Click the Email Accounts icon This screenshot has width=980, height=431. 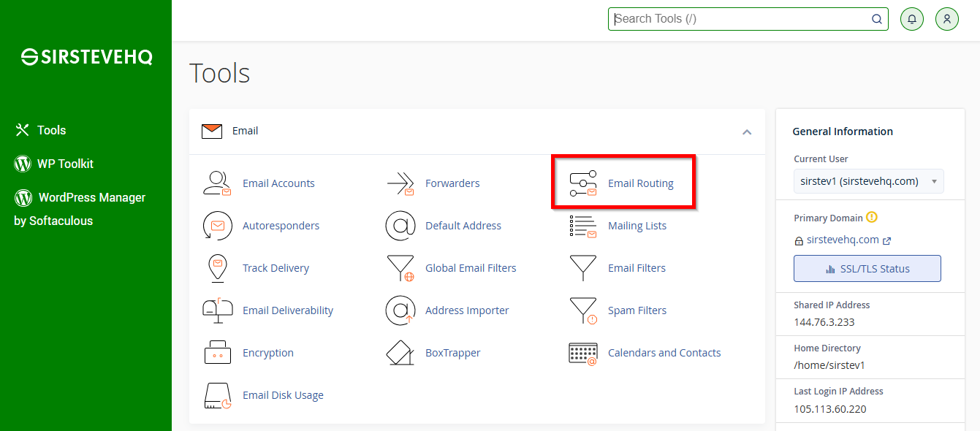coord(217,183)
